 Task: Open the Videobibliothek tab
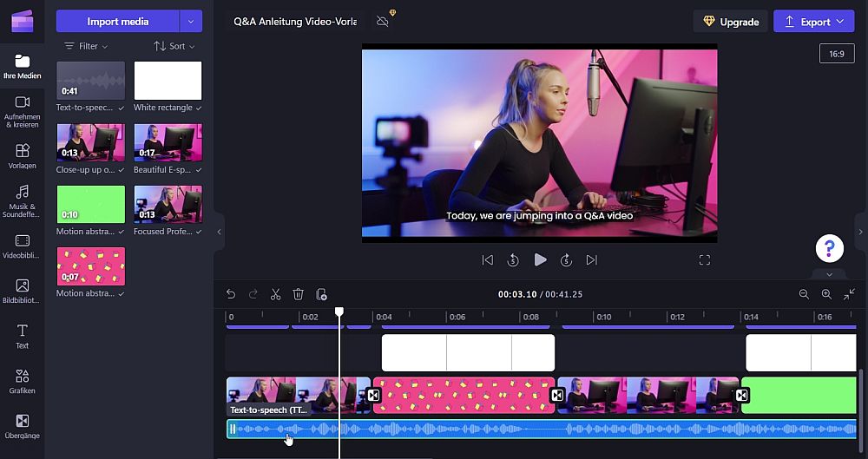pyautogui.click(x=23, y=246)
